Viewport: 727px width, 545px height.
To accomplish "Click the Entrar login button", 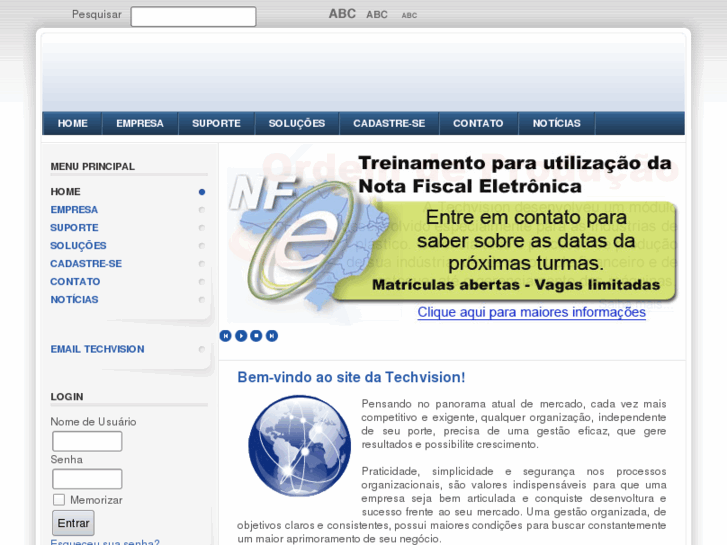I will 73,523.
